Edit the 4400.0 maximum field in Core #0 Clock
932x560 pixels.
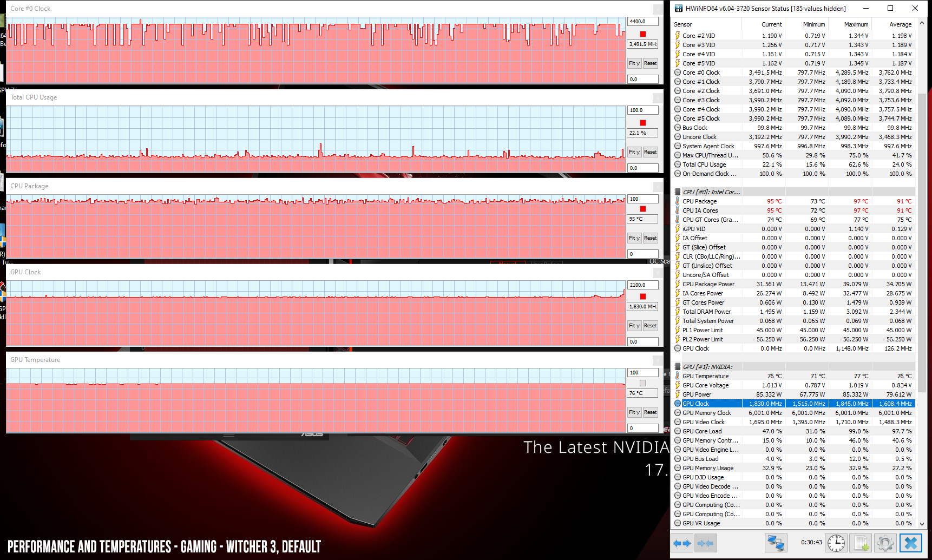(x=643, y=22)
